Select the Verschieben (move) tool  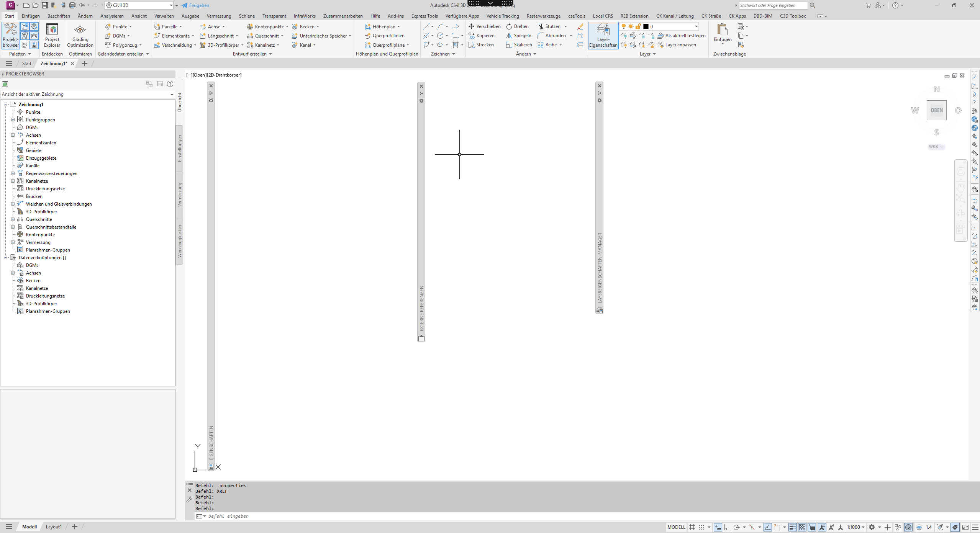tap(484, 26)
